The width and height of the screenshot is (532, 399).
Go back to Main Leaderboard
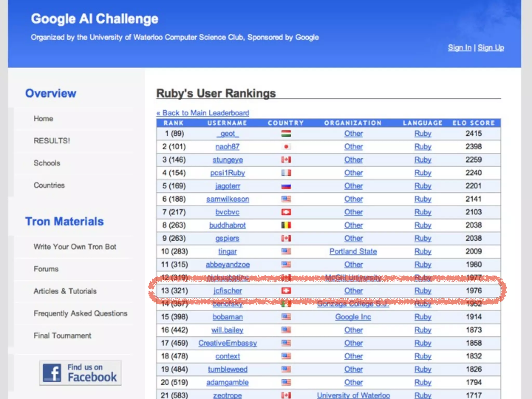[x=203, y=113]
